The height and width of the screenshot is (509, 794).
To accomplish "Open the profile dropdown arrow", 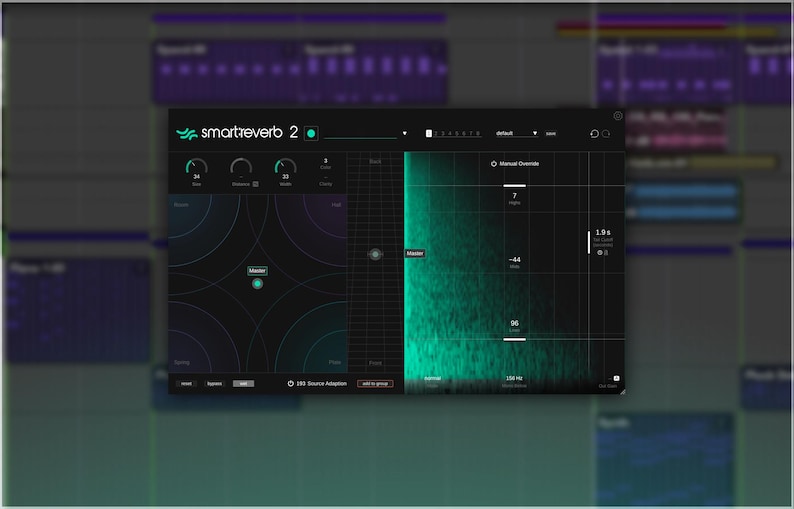I will click(x=405, y=133).
